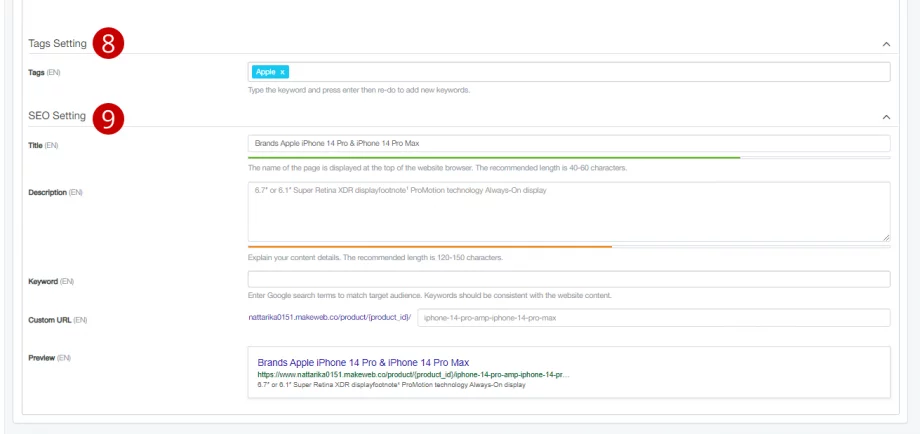Click the 'recommended length is 40-60 characters' hint
This screenshot has height=434, width=920.
point(438,168)
